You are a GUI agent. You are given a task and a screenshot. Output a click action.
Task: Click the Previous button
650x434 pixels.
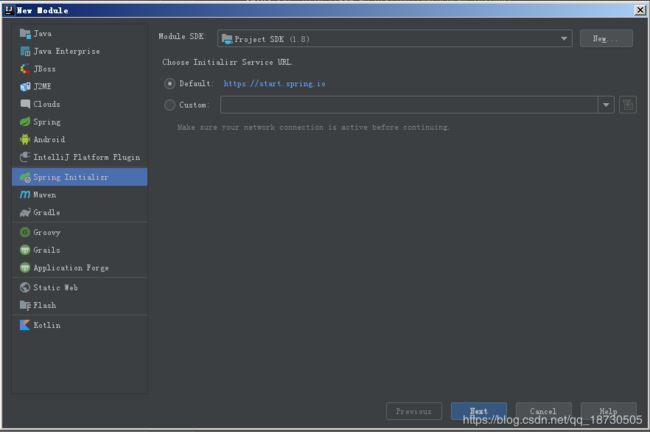(413, 412)
